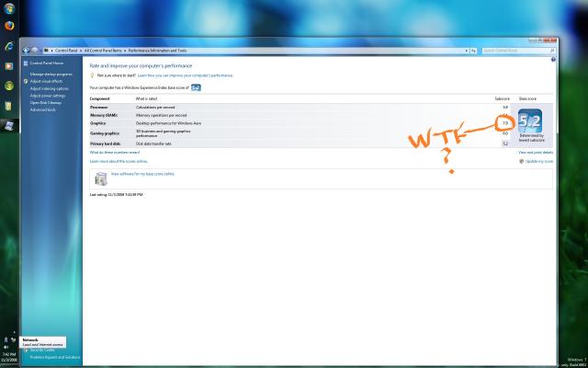Launch Firefox from the taskbar
This screenshot has width=588, height=368.
click(9, 26)
